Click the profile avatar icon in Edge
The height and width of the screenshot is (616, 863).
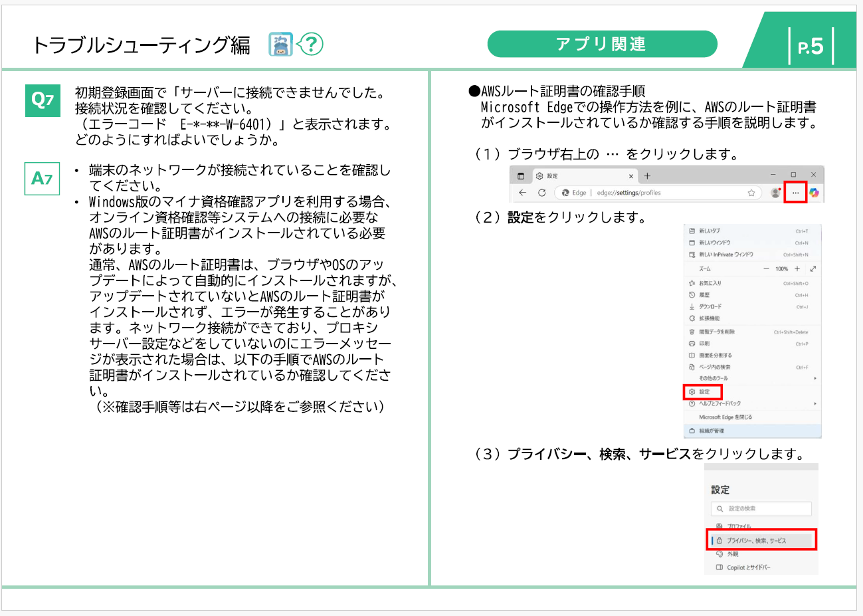(x=775, y=193)
